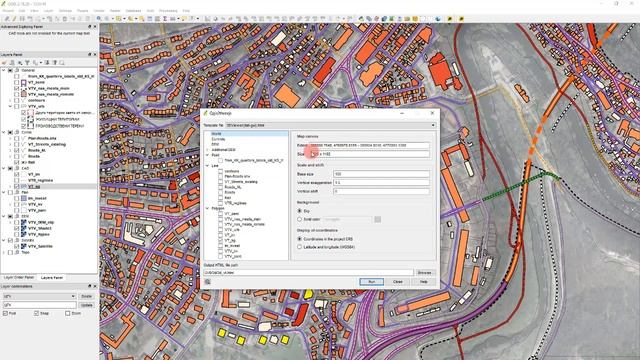The image size is (640, 360).
Task: Toggle VT_zone layer visibility checkbox
Action: [17, 82]
